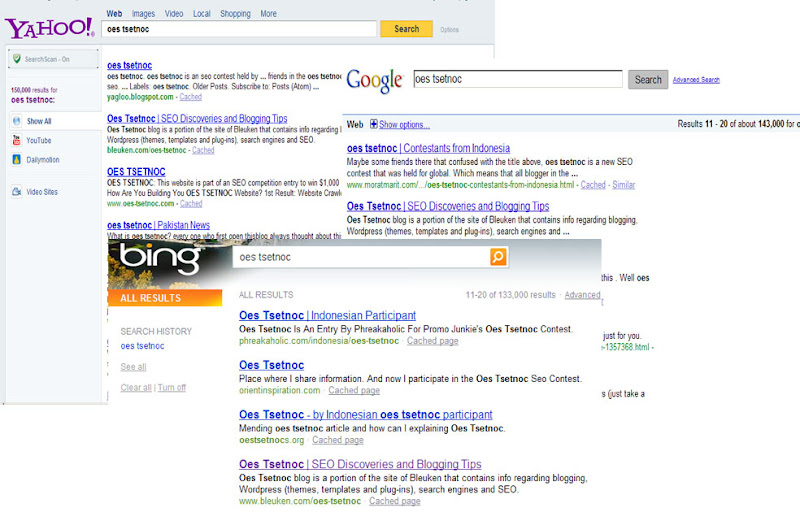Click the Video Sites icon in Yahoo sidebar

16,192
